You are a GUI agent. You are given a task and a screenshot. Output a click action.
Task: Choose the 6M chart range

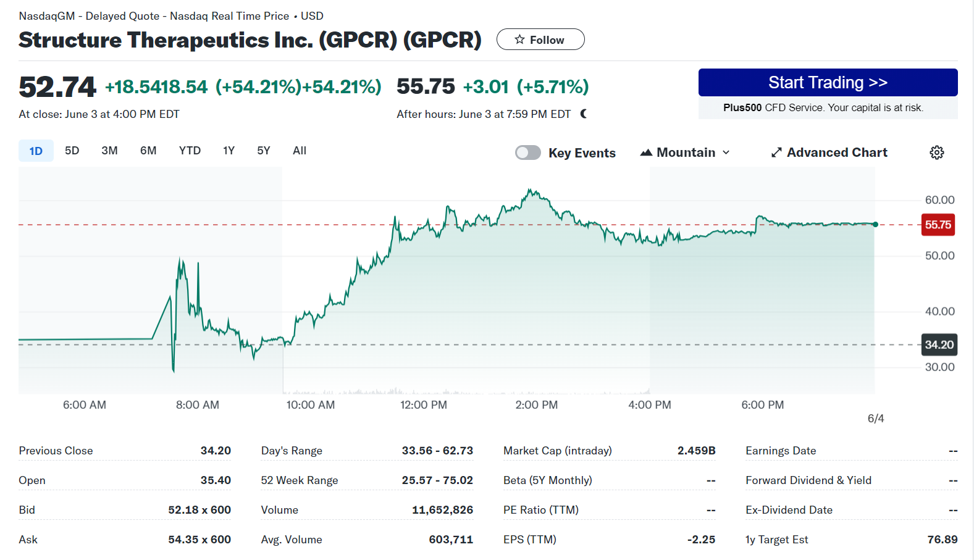(x=148, y=151)
